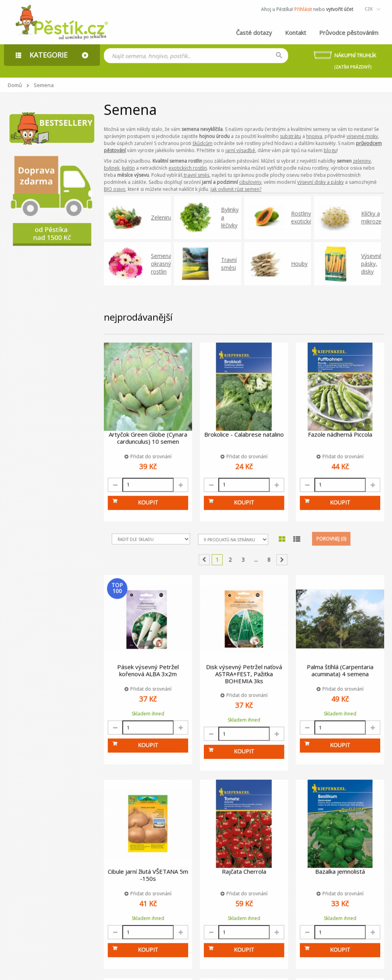
Task: Decrease quantity for Fazole nádherná Piccola
Action: tap(307, 485)
